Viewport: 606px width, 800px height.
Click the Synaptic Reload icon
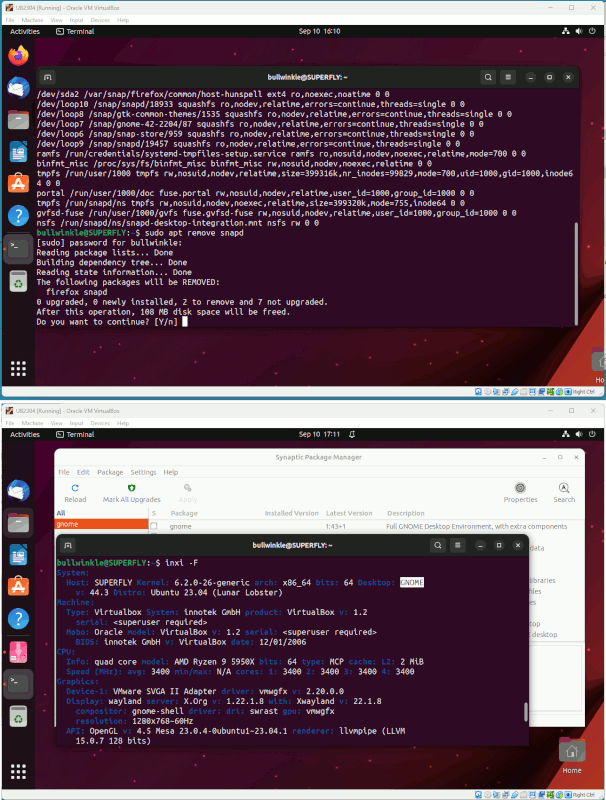click(x=75, y=488)
